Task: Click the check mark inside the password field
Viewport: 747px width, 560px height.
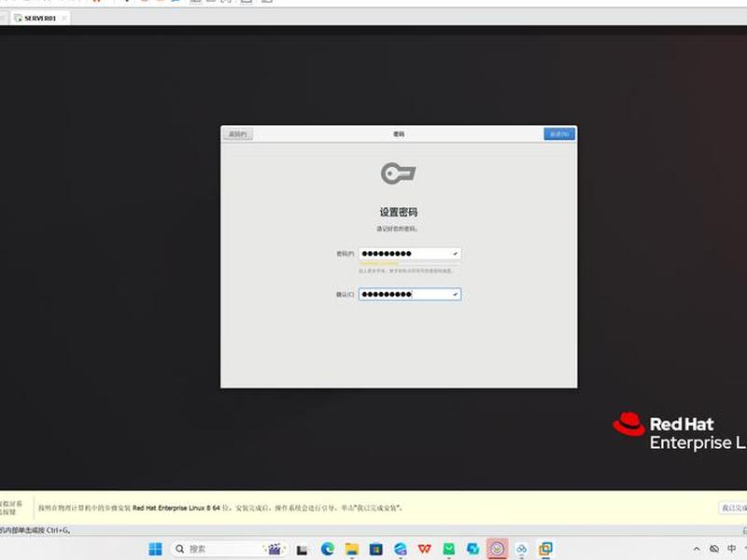Action: coord(455,254)
